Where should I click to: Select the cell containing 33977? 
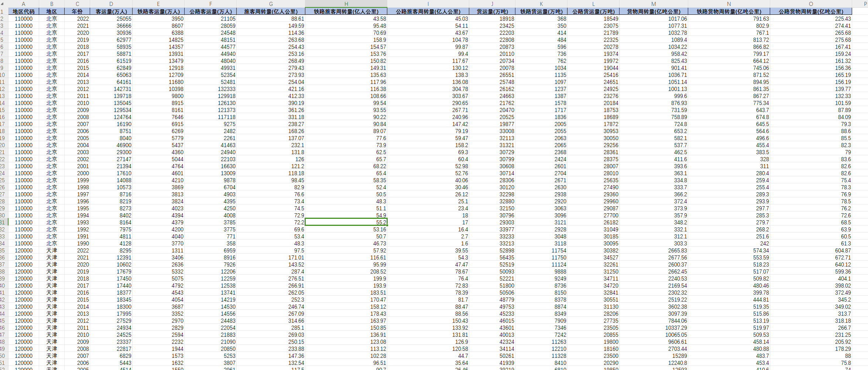pos(492,230)
